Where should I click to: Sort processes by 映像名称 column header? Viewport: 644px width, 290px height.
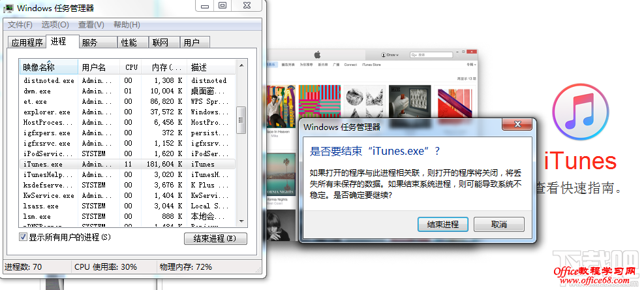(48, 67)
